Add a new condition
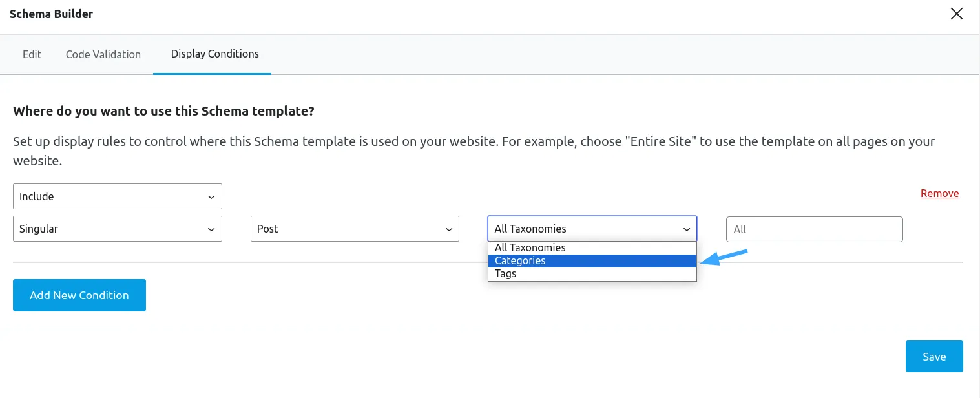 (x=79, y=295)
